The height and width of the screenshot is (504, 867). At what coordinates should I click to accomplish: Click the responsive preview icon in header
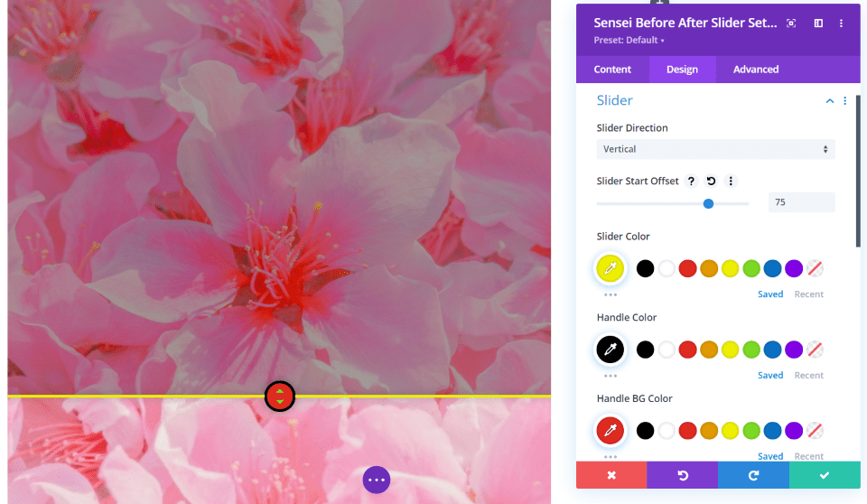(791, 23)
